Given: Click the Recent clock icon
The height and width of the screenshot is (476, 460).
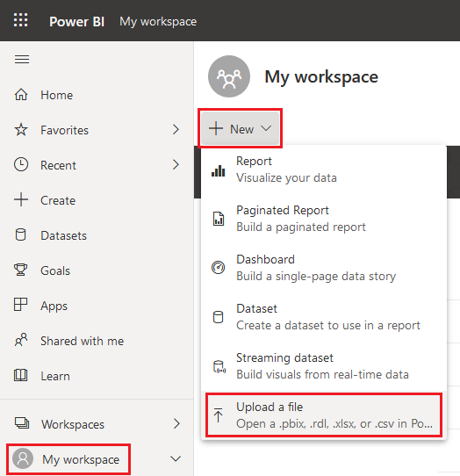Looking at the screenshot, I should pyautogui.click(x=21, y=164).
